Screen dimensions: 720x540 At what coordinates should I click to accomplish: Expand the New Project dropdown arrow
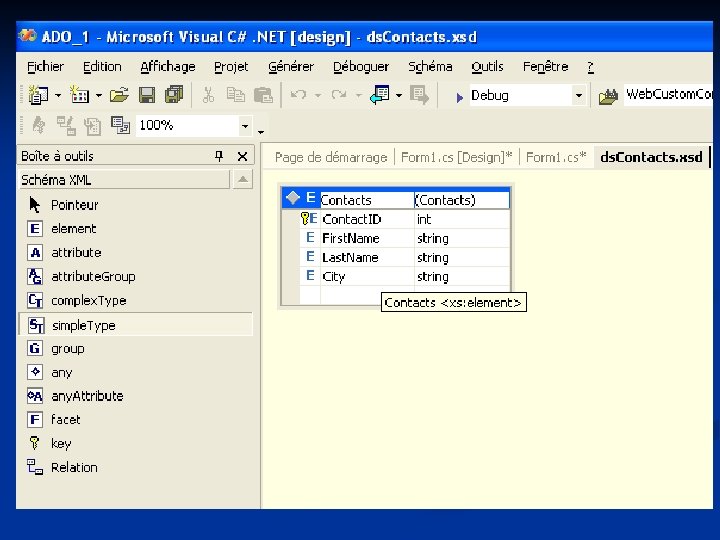(x=58, y=96)
